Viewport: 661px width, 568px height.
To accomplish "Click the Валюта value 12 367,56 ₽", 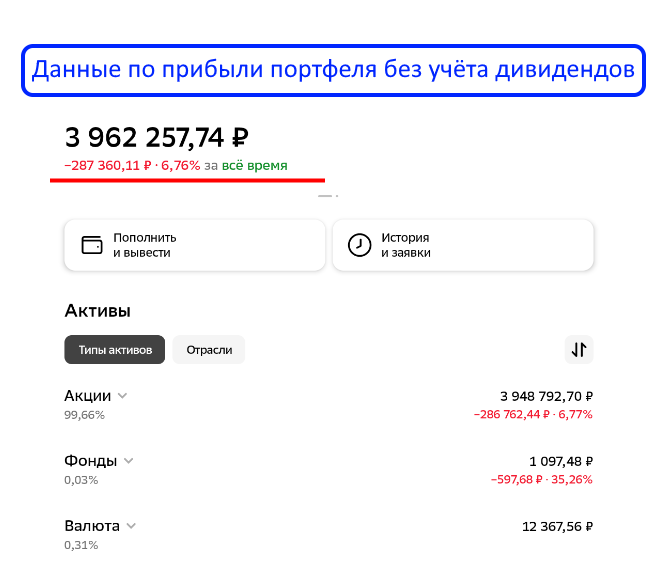I will tap(557, 526).
